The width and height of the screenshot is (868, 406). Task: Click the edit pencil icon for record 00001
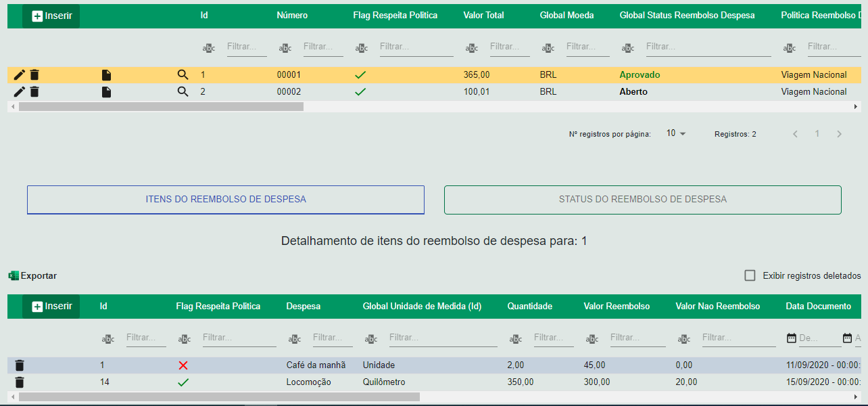point(19,74)
